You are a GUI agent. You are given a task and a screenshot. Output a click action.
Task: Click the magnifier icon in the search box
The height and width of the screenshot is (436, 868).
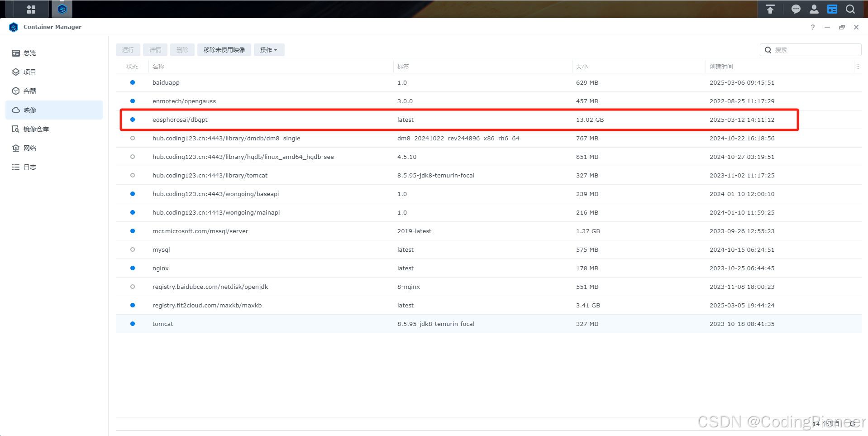click(x=768, y=50)
